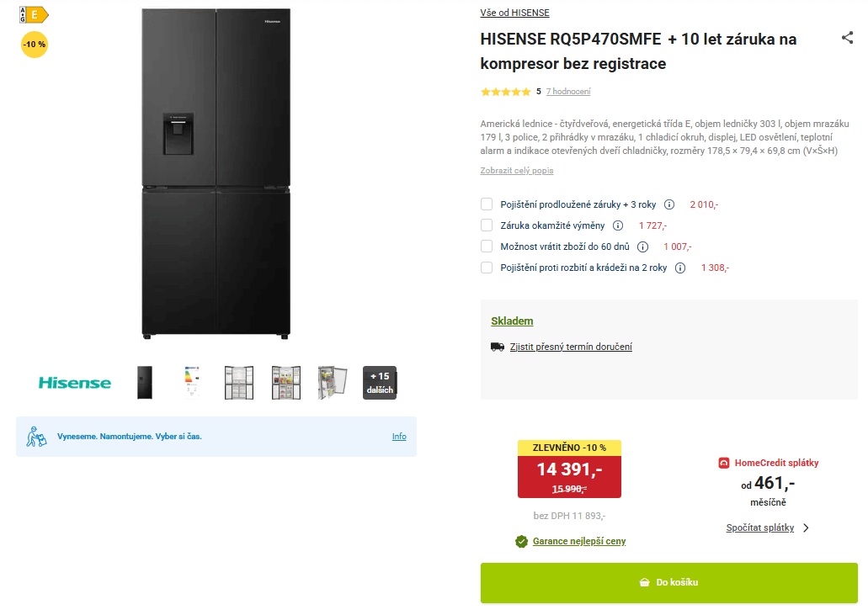Follow the Vše od HISENSE link
868x615 pixels.
tap(514, 12)
